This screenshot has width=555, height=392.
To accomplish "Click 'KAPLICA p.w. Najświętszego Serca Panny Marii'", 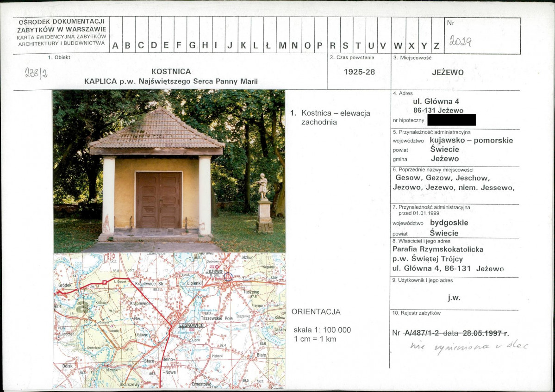I will click(171, 81).
